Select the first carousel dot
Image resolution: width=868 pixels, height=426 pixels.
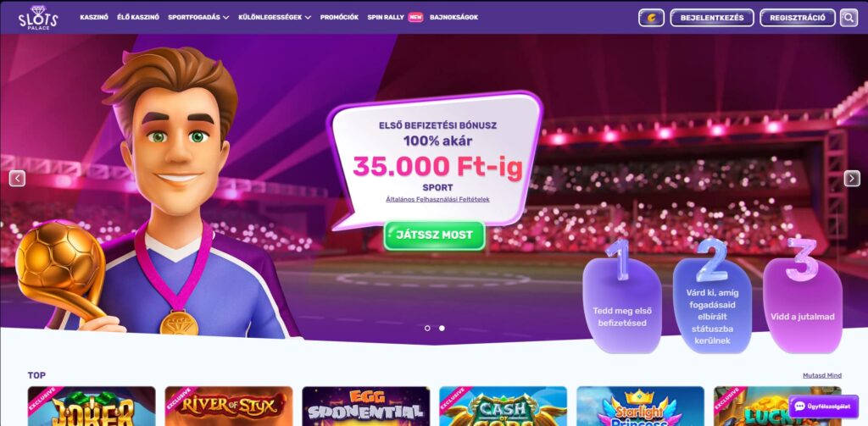[427, 328]
